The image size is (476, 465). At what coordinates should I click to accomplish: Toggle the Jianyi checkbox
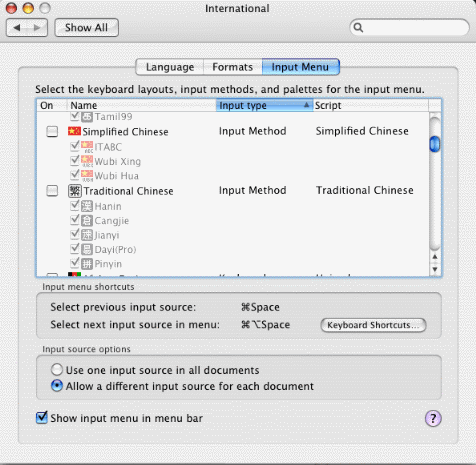click(75, 234)
